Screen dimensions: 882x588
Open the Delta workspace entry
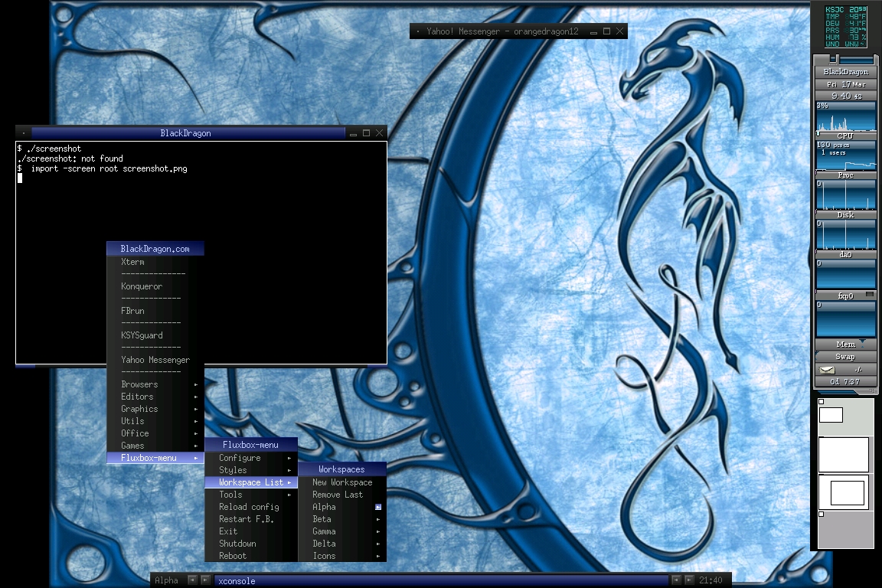pyautogui.click(x=342, y=544)
